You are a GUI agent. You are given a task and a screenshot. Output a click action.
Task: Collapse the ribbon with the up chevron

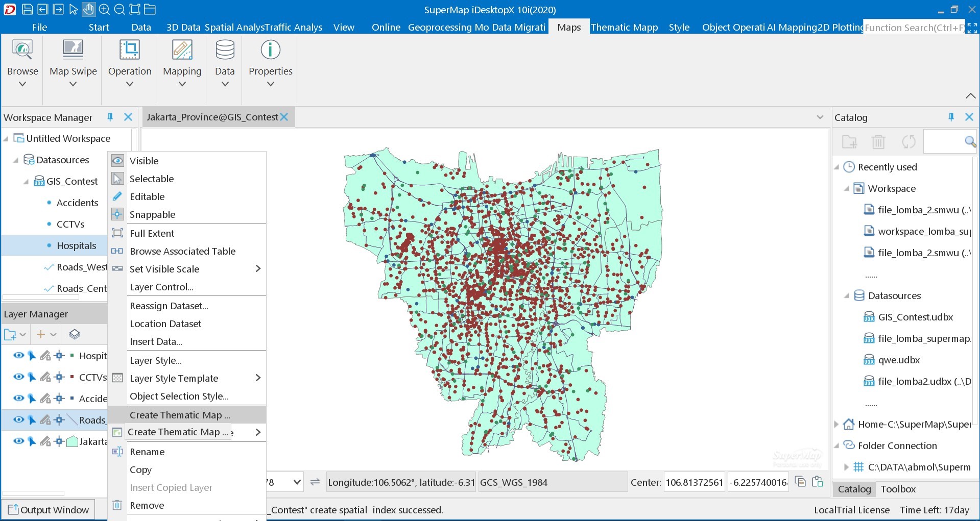[970, 95]
